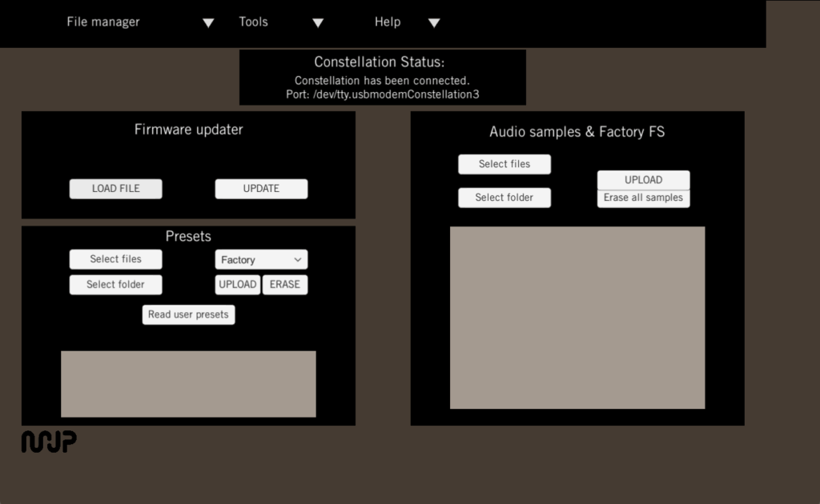Image resolution: width=820 pixels, height=504 pixels.
Task: Click the firmware UPDATE button
Action: pos(261,189)
